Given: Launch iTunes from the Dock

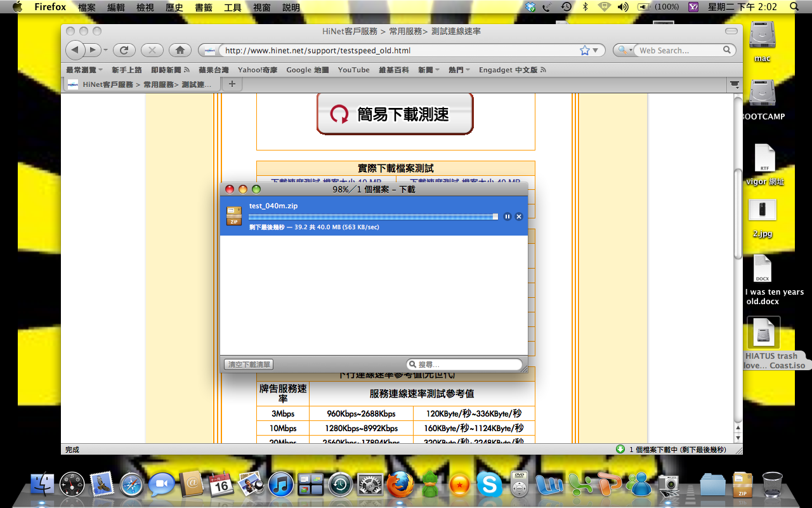Looking at the screenshot, I should 280,485.
